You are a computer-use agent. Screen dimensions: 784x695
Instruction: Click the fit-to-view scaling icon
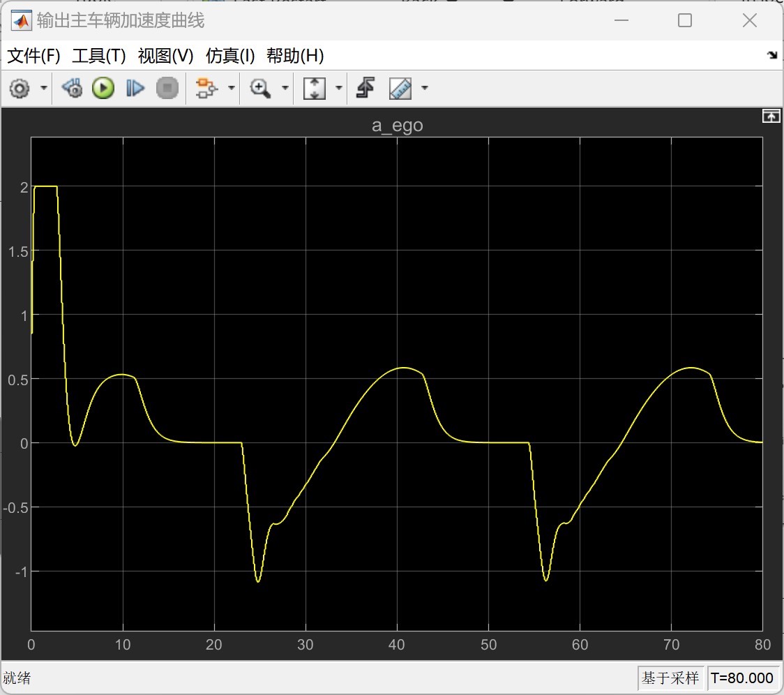click(x=315, y=89)
